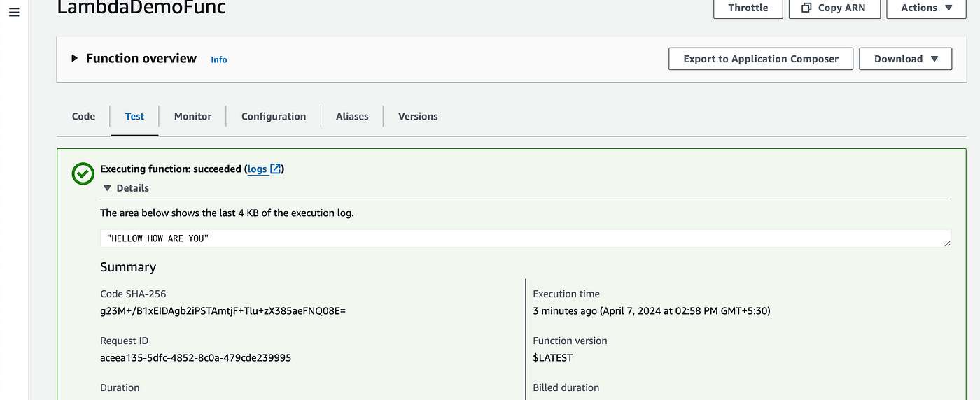Click the LambdaDemoFunc function title
Viewport: 980px width, 400px height.
(x=141, y=8)
